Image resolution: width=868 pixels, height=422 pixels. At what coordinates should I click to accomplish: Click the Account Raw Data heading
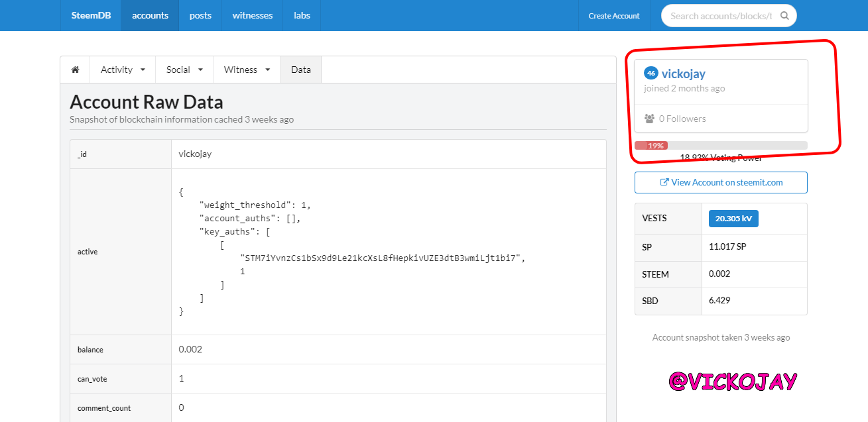[146, 102]
